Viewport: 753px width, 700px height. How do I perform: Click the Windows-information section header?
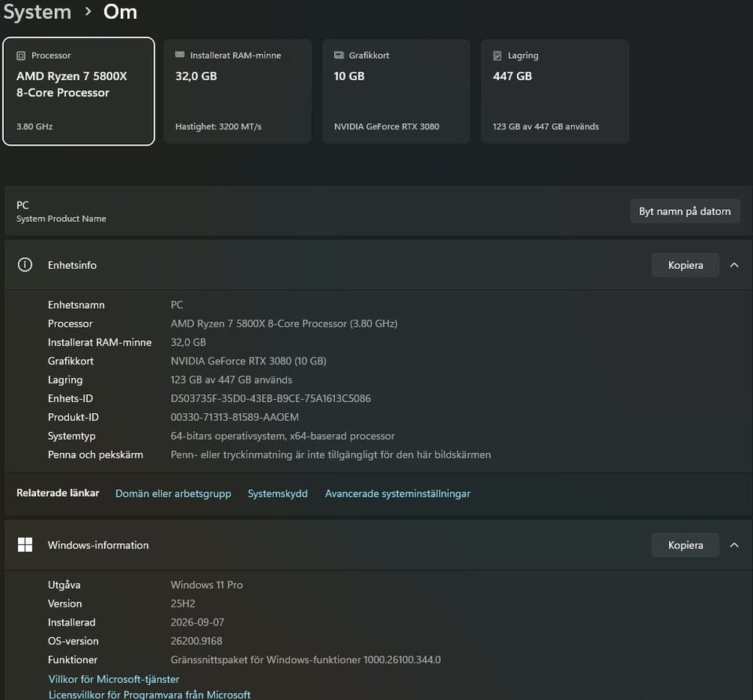(x=377, y=545)
